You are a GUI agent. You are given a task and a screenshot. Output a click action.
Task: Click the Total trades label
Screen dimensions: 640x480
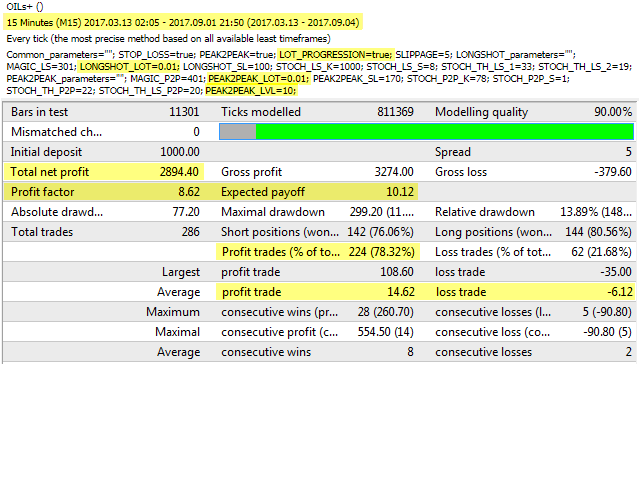click(42, 232)
